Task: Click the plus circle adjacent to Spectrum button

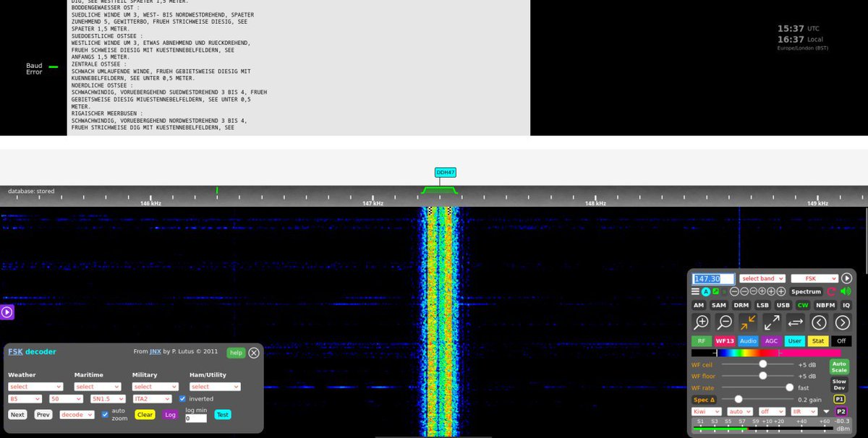Action: tap(781, 291)
